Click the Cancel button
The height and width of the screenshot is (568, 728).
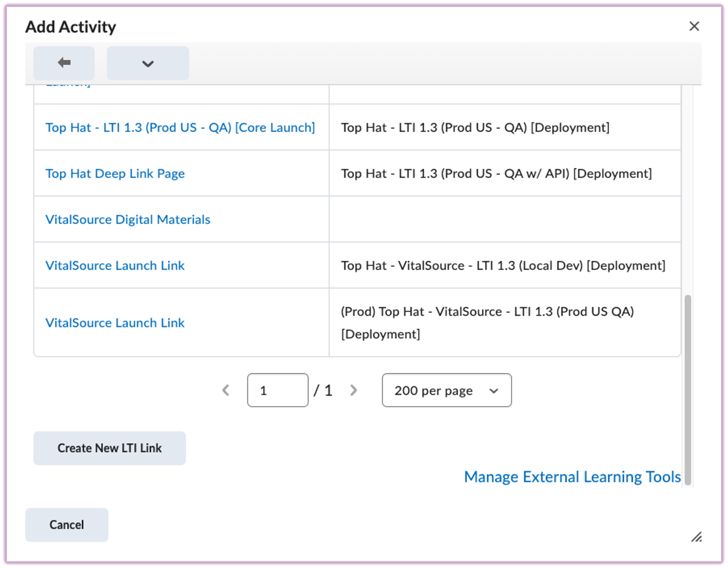66,525
